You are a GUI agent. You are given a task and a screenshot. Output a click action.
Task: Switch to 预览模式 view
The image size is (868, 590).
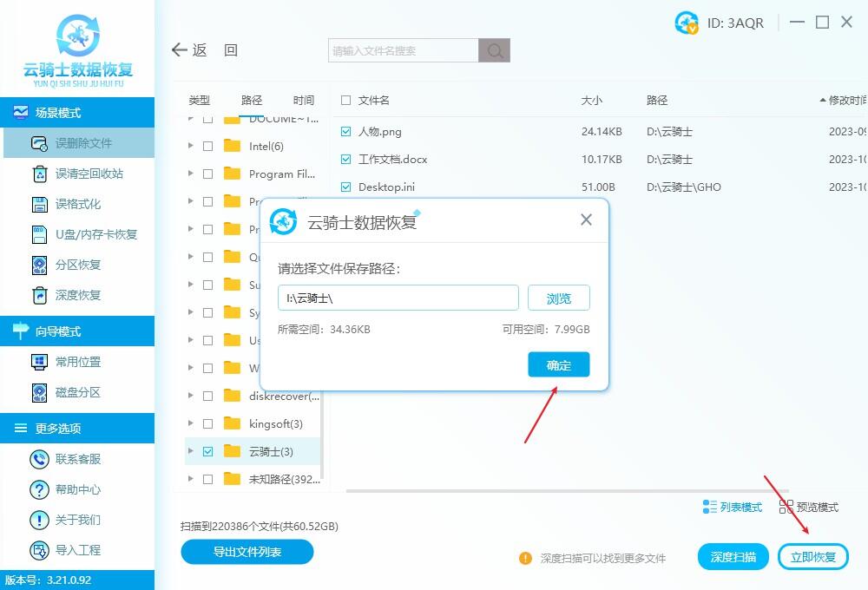click(809, 507)
